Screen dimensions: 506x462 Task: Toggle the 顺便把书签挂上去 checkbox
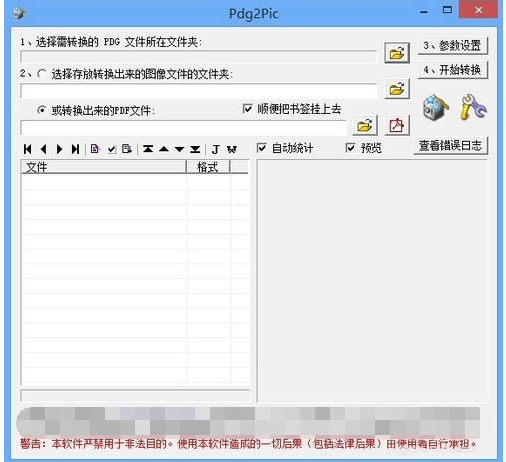click(x=247, y=109)
